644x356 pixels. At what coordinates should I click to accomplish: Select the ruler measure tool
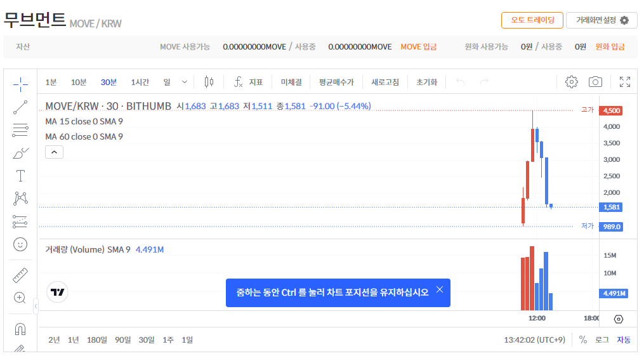[20, 275]
